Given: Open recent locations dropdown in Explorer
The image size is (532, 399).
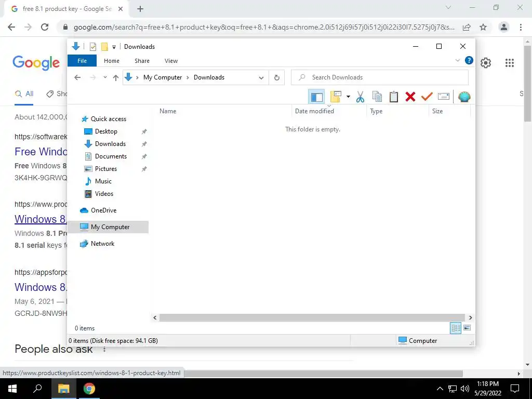Looking at the screenshot, I should click(x=105, y=77).
